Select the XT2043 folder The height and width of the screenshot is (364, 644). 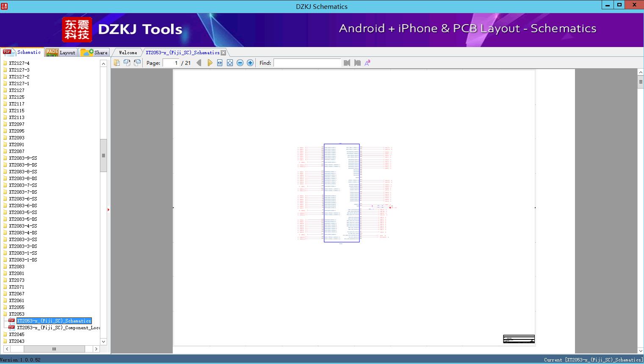(17, 341)
